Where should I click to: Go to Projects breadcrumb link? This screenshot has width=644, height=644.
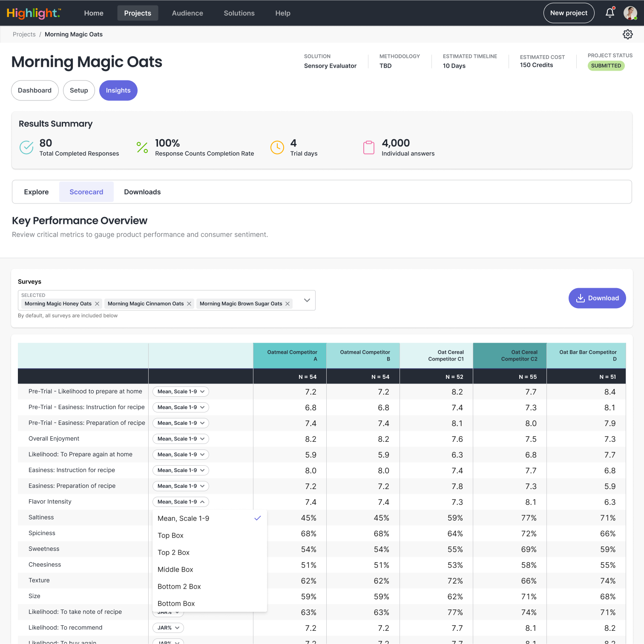24,34
